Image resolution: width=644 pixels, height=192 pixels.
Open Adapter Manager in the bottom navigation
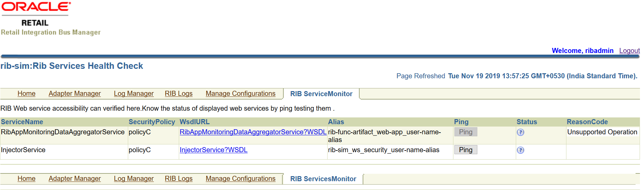pyautogui.click(x=75, y=179)
